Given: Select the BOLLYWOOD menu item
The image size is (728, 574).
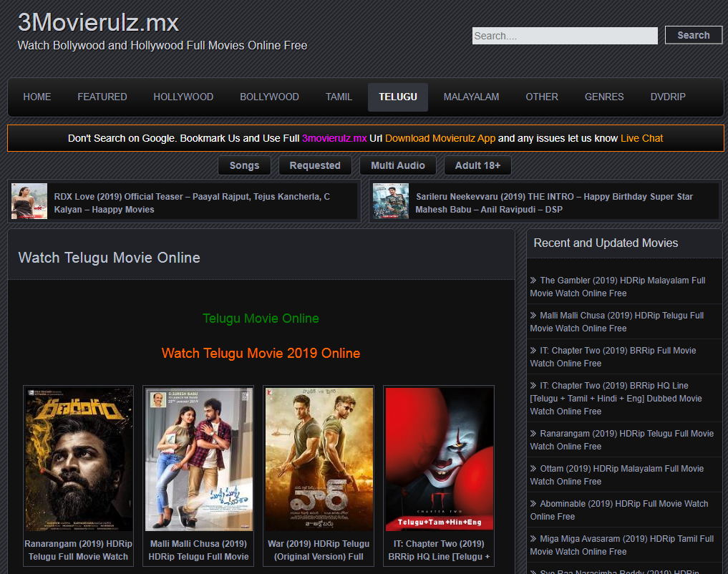Looking at the screenshot, I should tap(269, 97).
